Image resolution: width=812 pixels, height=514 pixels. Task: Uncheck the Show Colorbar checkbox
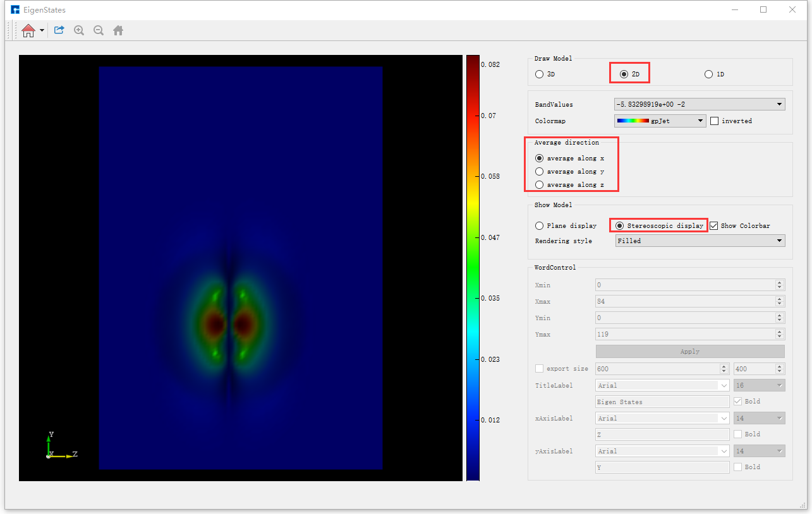pos(714,225)
